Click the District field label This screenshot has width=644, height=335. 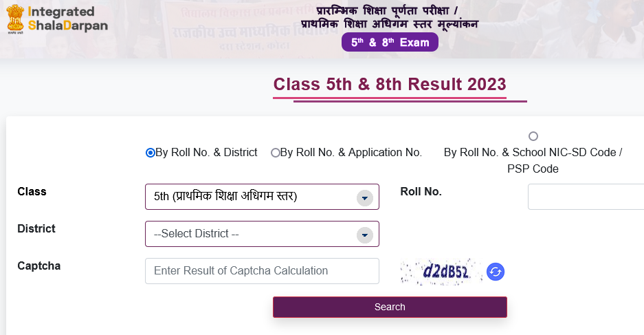point(36,228)
